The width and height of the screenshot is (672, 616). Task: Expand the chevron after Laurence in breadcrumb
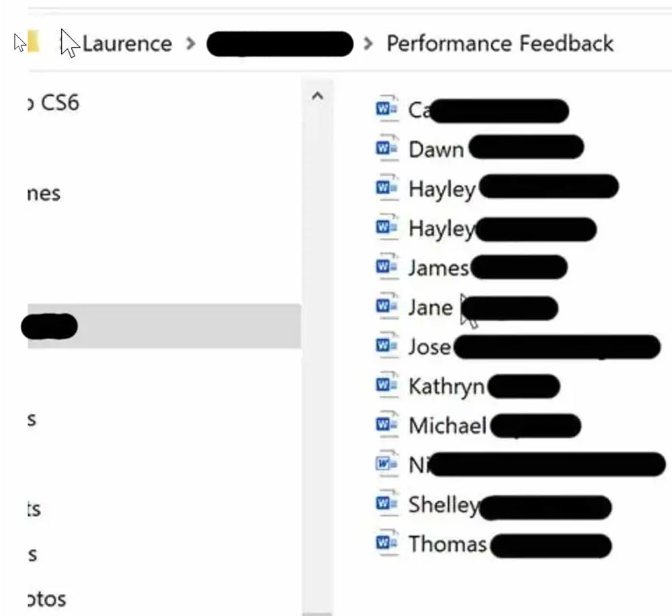coord(191,44)
